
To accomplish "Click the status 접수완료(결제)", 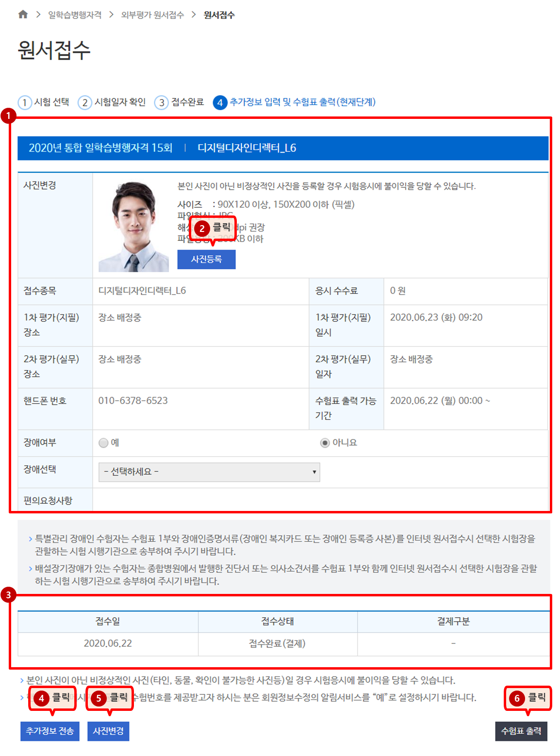I will pyautogui.click(x=277, y=643).
